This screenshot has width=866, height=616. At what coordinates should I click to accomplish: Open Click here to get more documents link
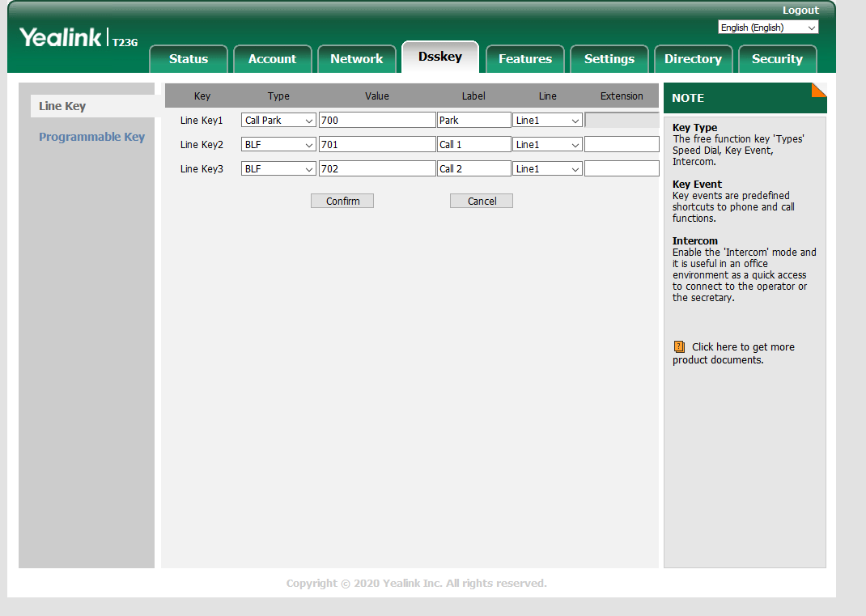click(742, 347)
